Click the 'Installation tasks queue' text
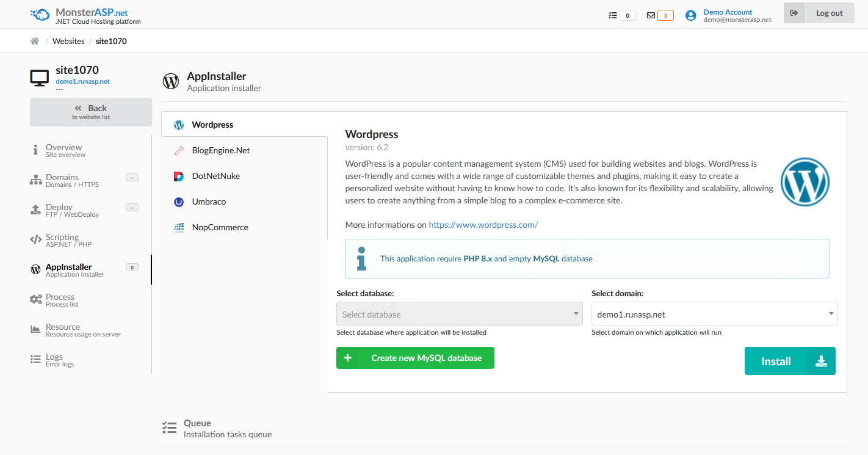Viewport: 868px width, 455px height. [x=228, y=434]
